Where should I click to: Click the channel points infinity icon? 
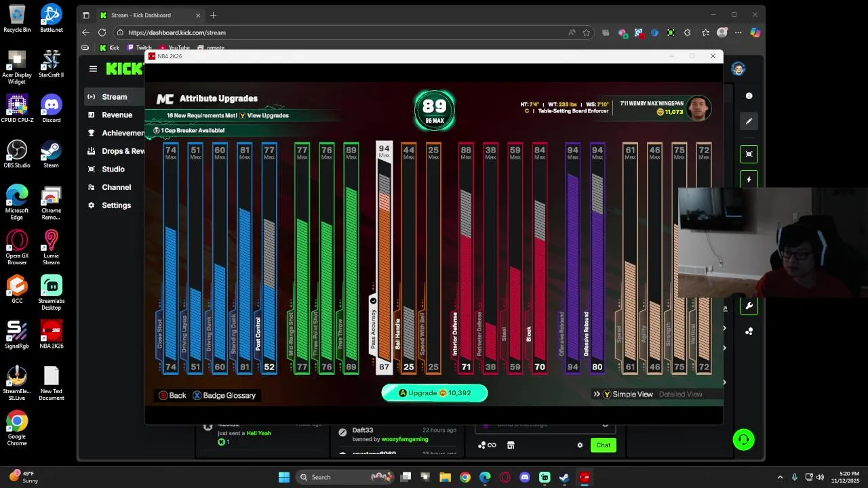click(x=487, y=445)
